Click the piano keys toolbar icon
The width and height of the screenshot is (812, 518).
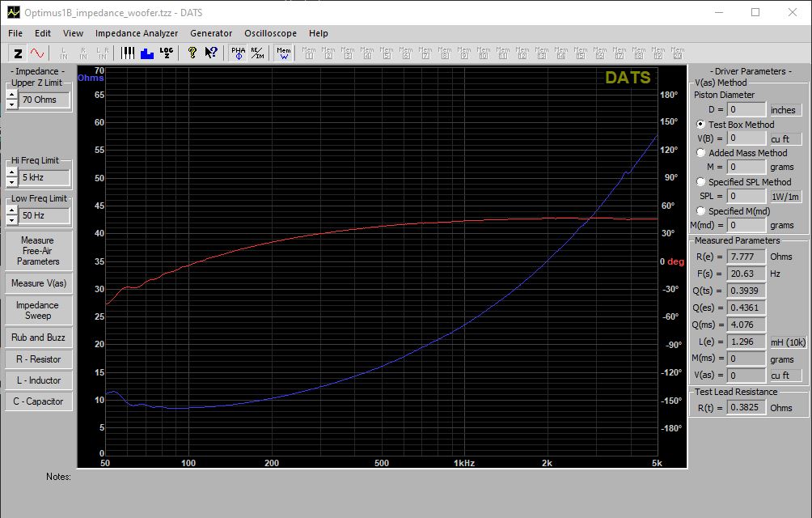click(x=128, y=53)
